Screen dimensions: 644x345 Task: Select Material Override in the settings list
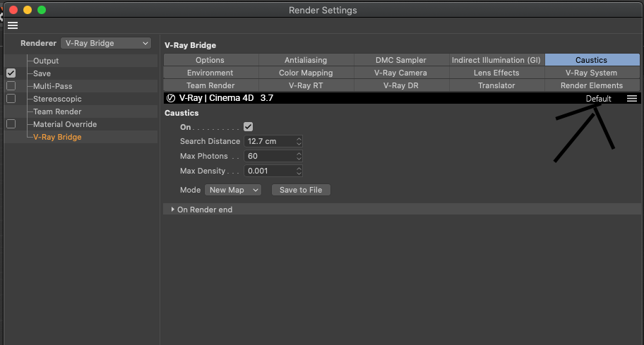coord(65,124)
